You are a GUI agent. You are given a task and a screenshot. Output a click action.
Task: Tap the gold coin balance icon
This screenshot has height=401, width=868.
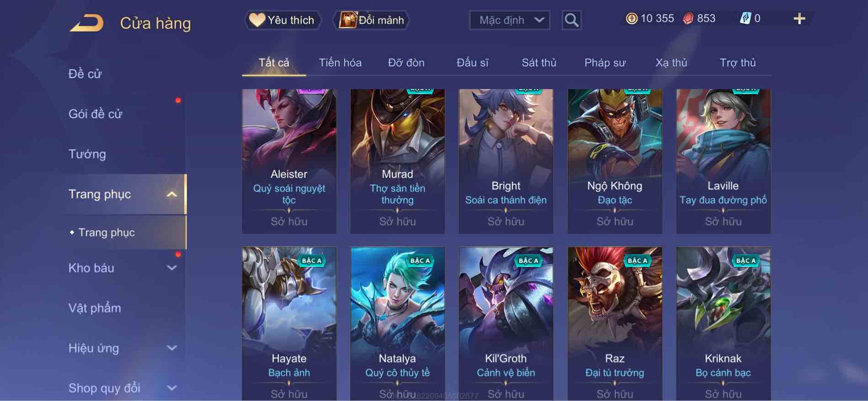click(632, 19)
